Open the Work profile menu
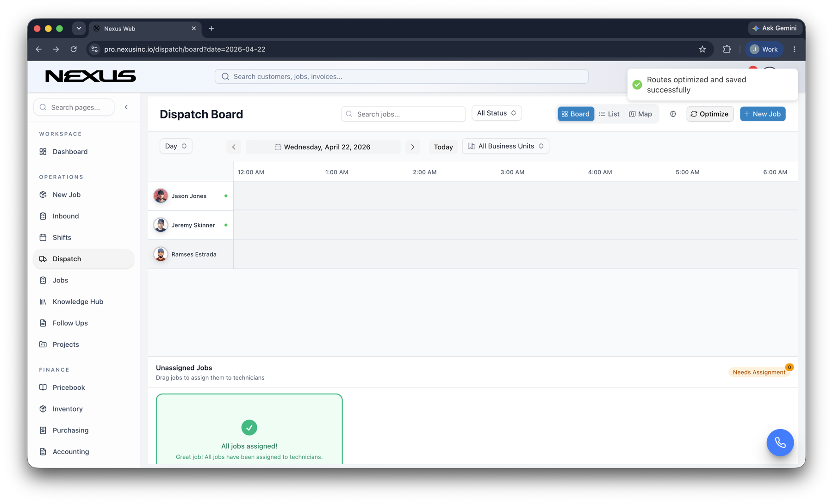The width and height of the screenshot is (833, 504). click(x=764, y=49)
